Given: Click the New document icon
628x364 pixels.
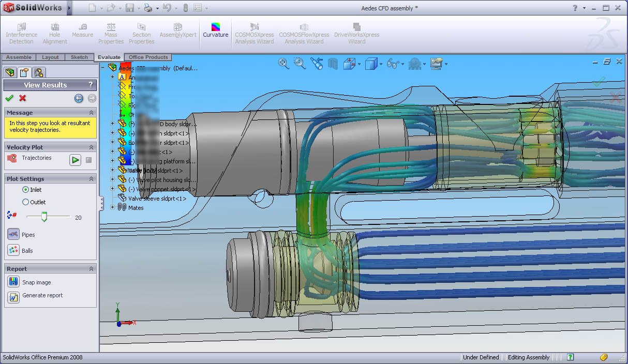Looking at the screenshot, I should 92,8.
